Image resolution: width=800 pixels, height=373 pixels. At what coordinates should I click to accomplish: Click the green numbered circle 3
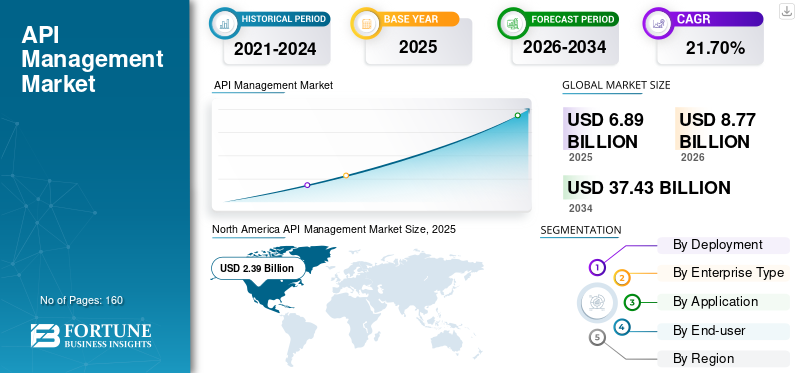pyautogui.click(x=632, y=303)
